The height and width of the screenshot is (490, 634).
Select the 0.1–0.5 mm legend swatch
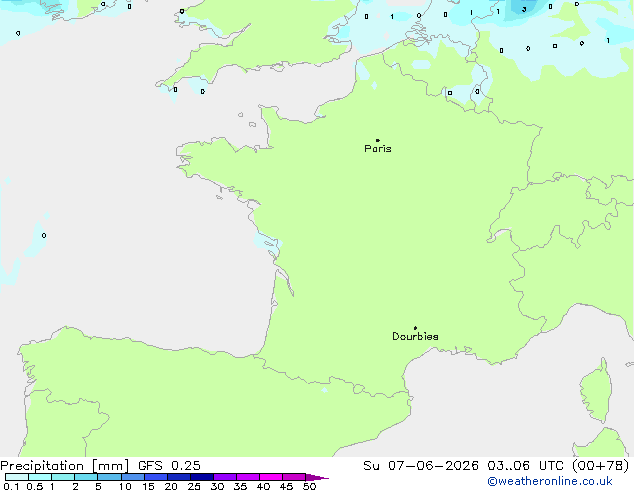[x=17, y=477]
